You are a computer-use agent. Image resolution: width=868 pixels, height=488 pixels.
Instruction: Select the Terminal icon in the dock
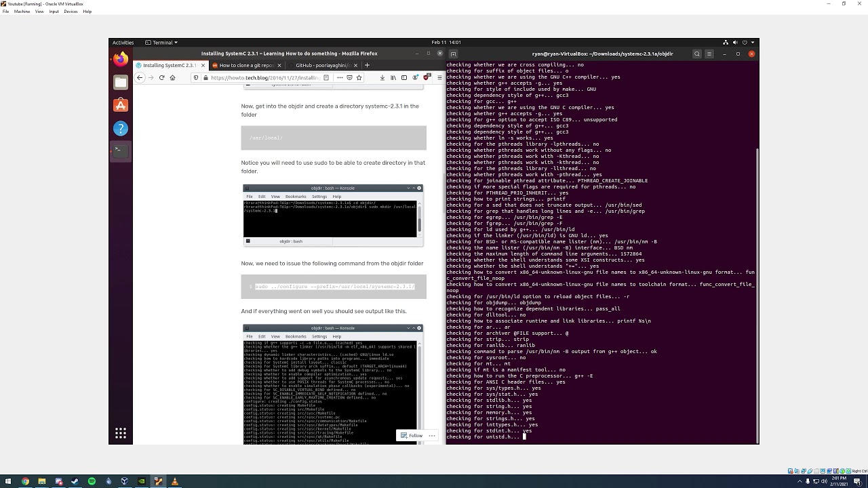click(x=121, y=150)
